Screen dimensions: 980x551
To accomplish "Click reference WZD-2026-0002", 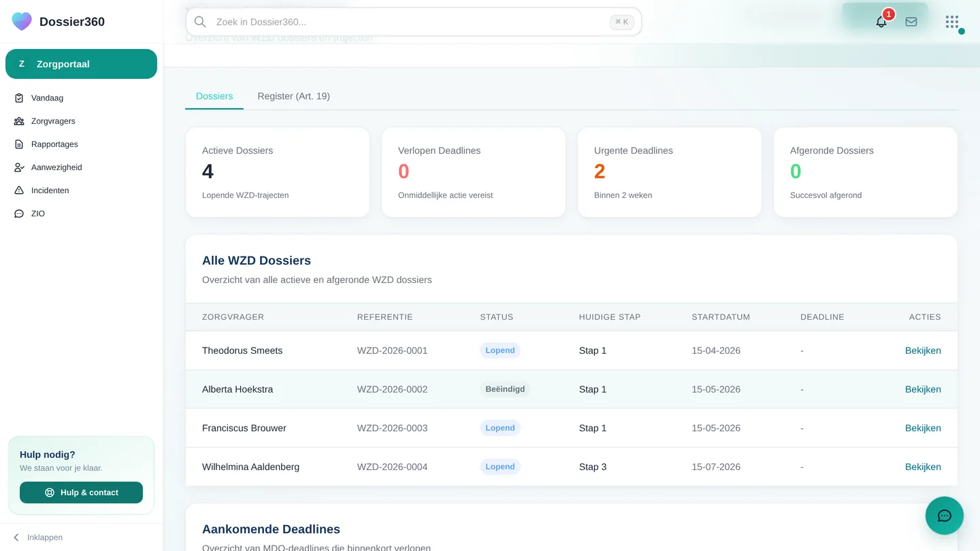I will tap(392, 389).
